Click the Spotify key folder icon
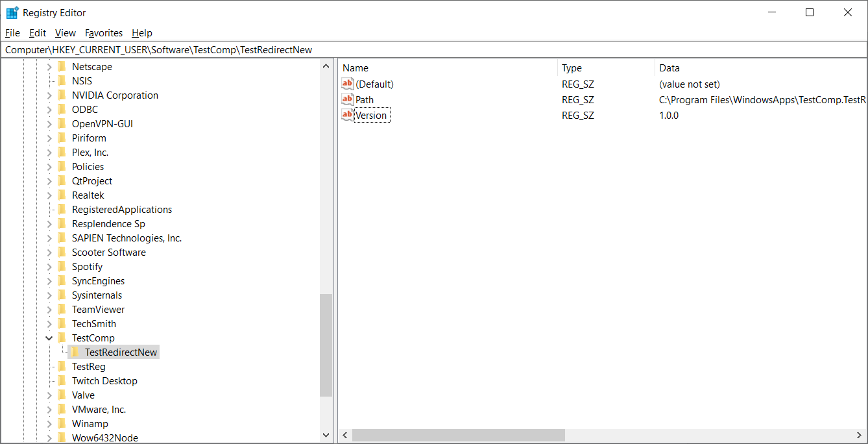The width and height of the screenshot is (868, 444). click(x=62, y=267)
